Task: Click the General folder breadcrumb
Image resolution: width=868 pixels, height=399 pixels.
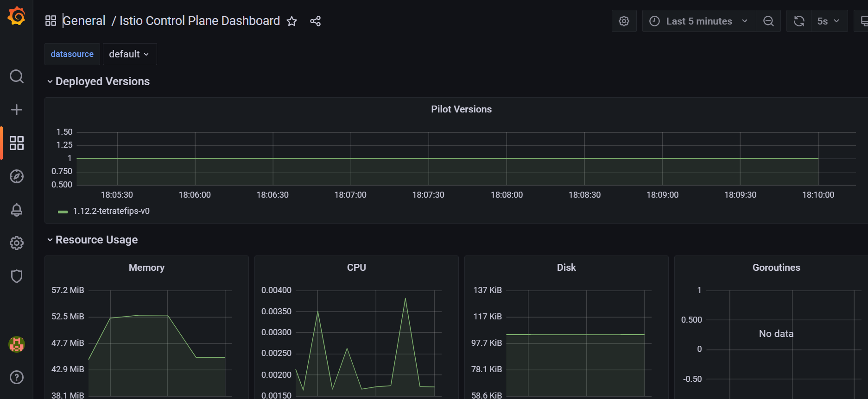Action: [84, 21]
